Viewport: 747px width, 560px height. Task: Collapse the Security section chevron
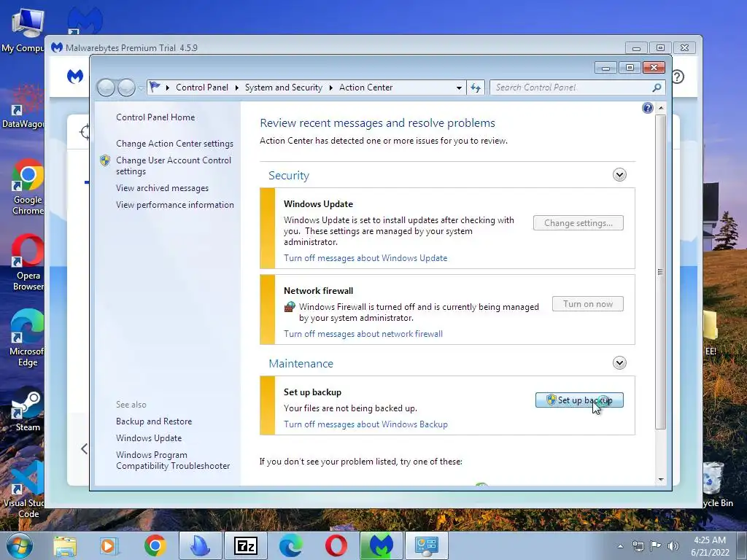pyautogui.click(x=619, y=175)
